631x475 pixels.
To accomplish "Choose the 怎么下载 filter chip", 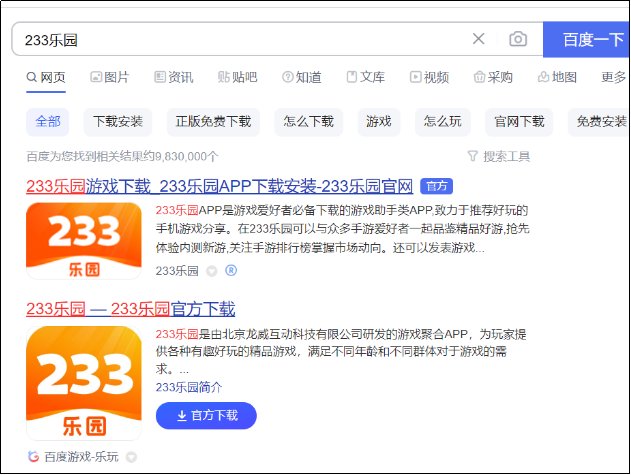I will (x=309, y=122).
